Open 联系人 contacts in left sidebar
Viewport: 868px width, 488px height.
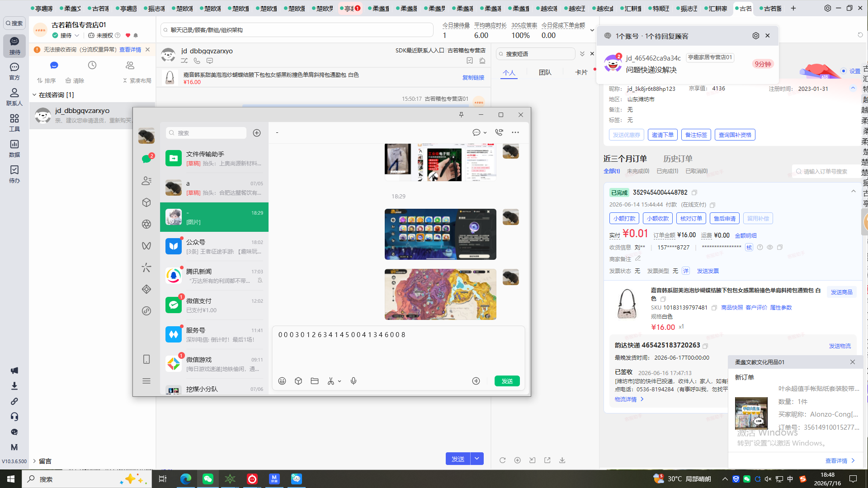pos(14,97)
